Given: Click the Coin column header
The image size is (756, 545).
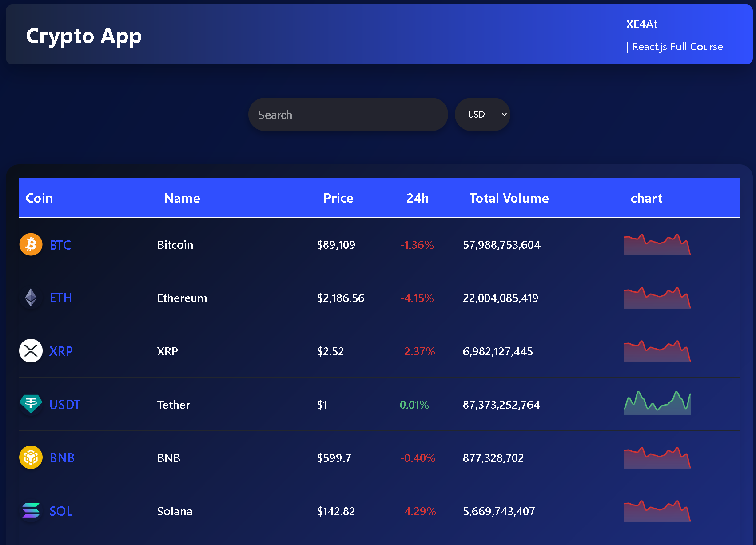Looking at the screenshot, I should tap(39, 198).
